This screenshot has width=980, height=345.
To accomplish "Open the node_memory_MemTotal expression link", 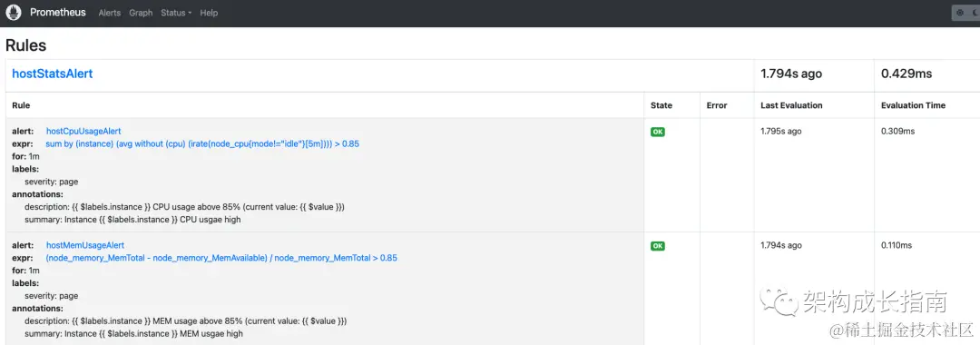I will [222, 258].
